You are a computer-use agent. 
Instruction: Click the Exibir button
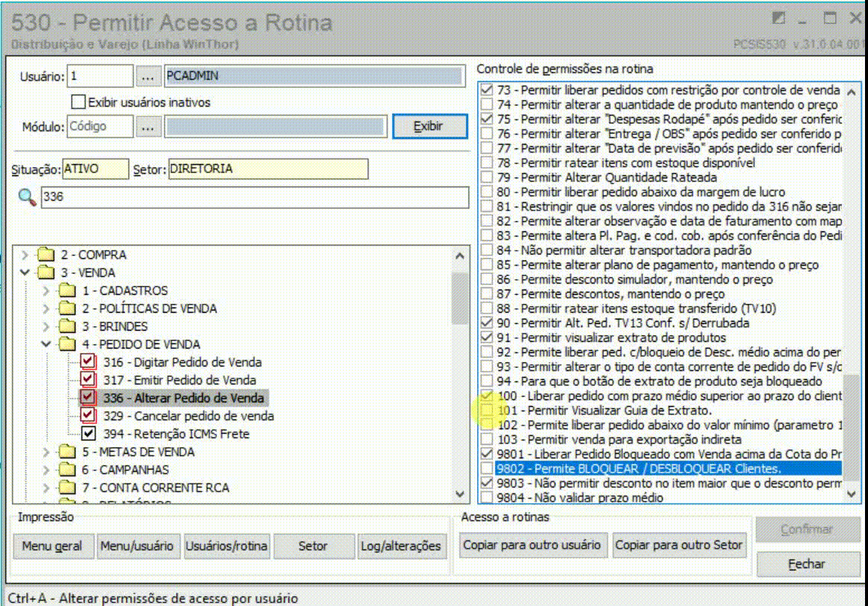430,126
